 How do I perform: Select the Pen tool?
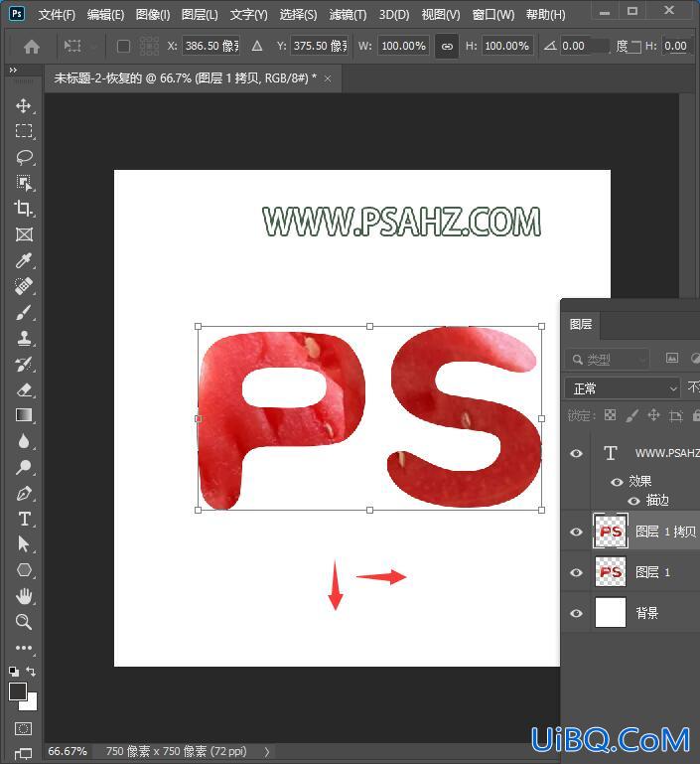[24, 493]
